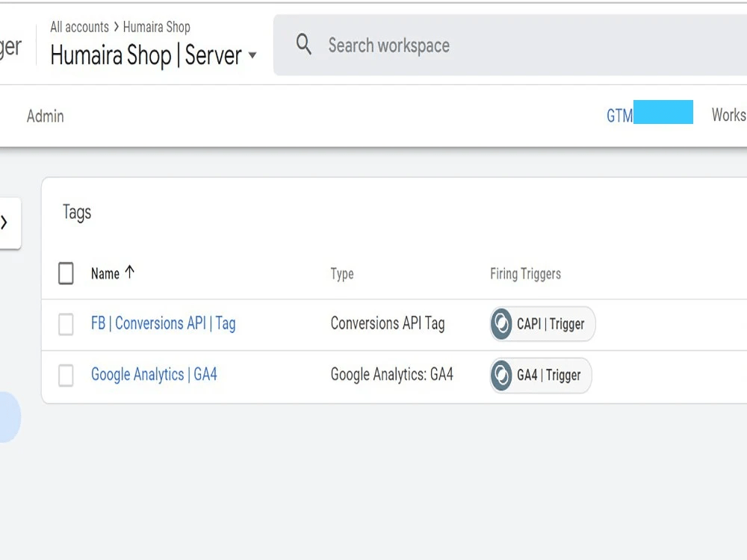The width and height of the screenshot is (747, 560).
Task: Open the Google Analytics | GA4 tag
Action: (x=154, y=374)
